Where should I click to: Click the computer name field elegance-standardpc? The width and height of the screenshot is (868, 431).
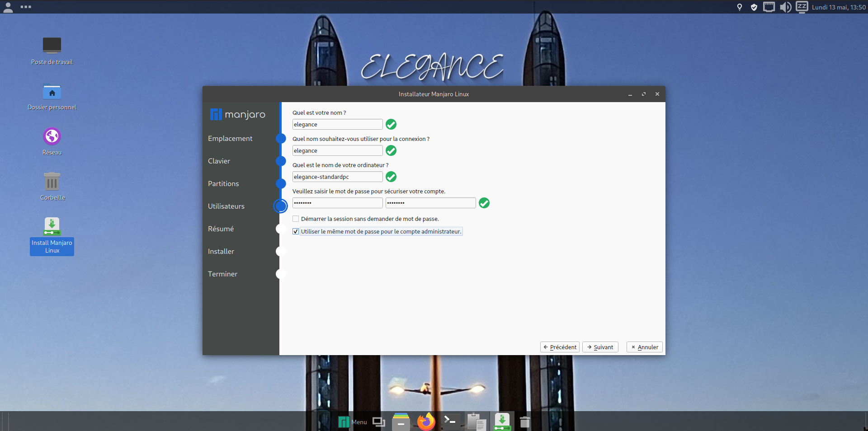(x=337, y=177)
